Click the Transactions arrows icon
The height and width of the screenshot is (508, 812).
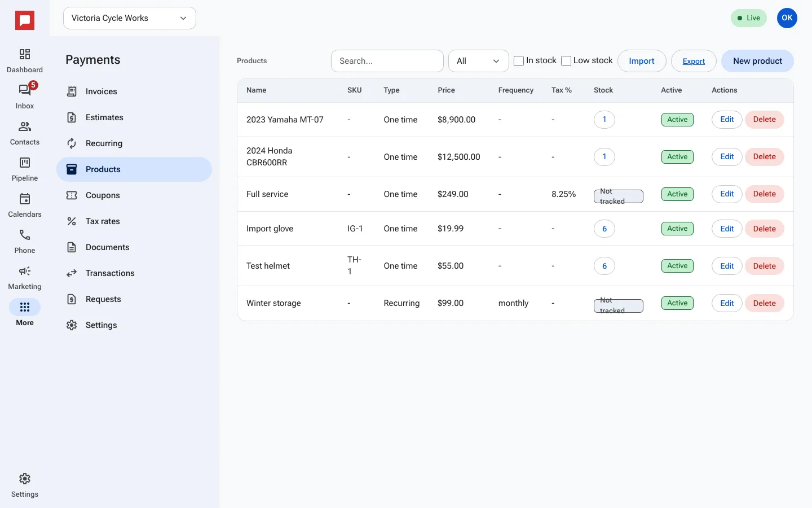tap(72, 273)
